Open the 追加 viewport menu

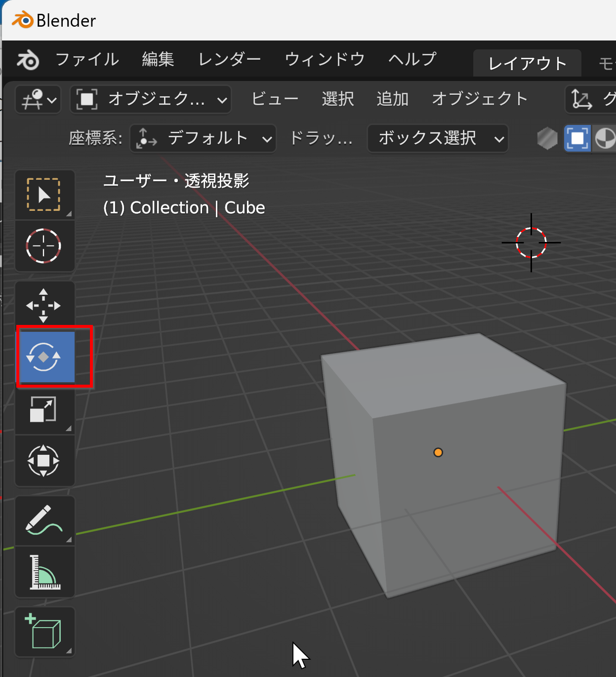click(x=393, y=99)
